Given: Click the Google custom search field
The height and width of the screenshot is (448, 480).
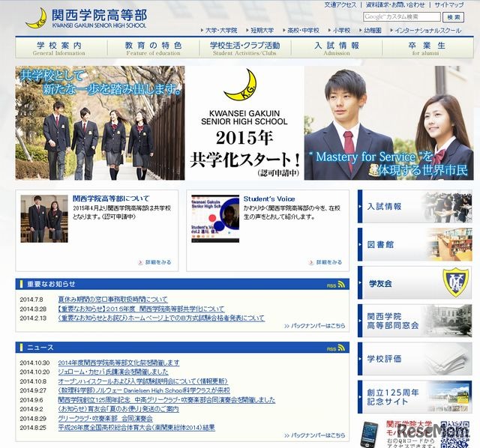Looking at the screenshot, I should 402,16.
